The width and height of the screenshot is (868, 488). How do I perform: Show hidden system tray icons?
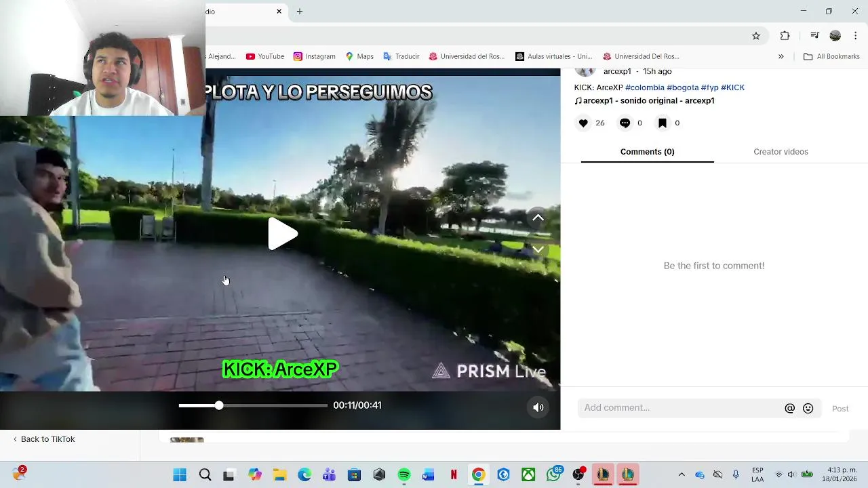pos(682,475)
